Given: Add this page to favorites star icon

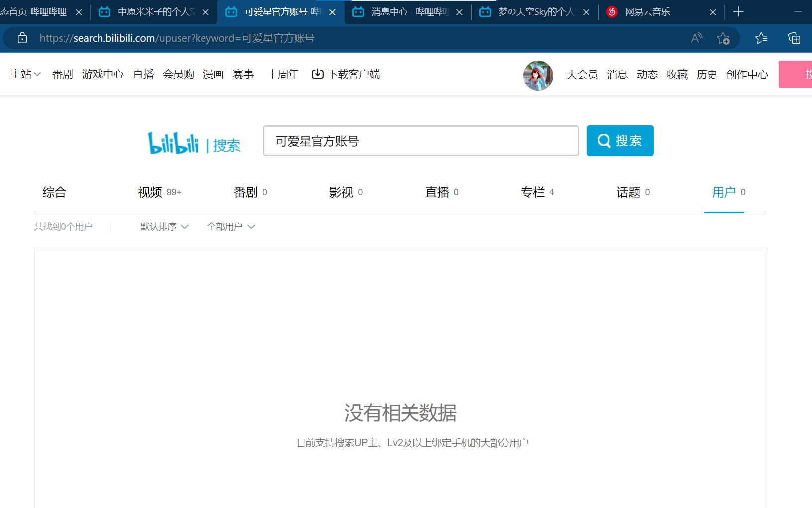Looking at the screenshot, I should click(x=723, y=38).
